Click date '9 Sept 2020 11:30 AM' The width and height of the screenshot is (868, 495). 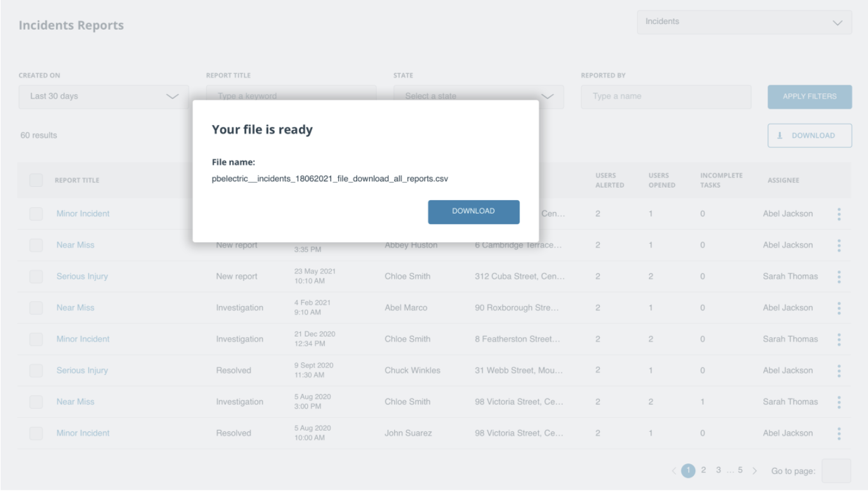point(314,371)
